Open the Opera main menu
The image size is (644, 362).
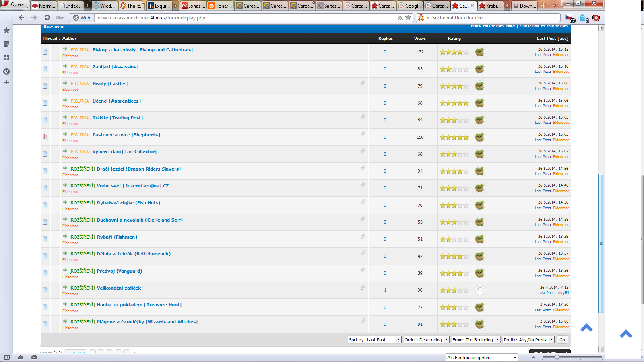(x=14, y=4)
